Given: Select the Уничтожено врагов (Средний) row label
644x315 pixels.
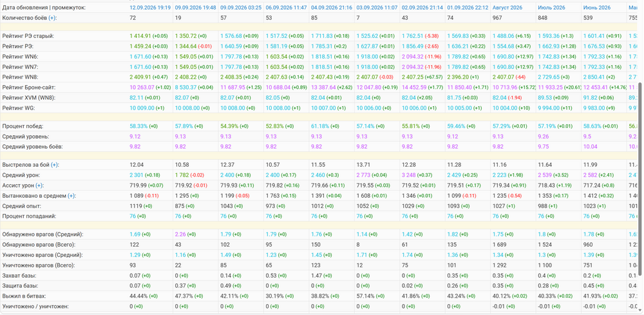Looking at the screenshot, I should (x=44, y=254).
